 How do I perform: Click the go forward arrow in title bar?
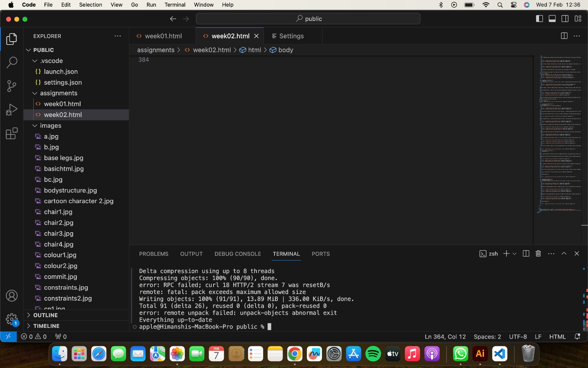pos(186,19)
